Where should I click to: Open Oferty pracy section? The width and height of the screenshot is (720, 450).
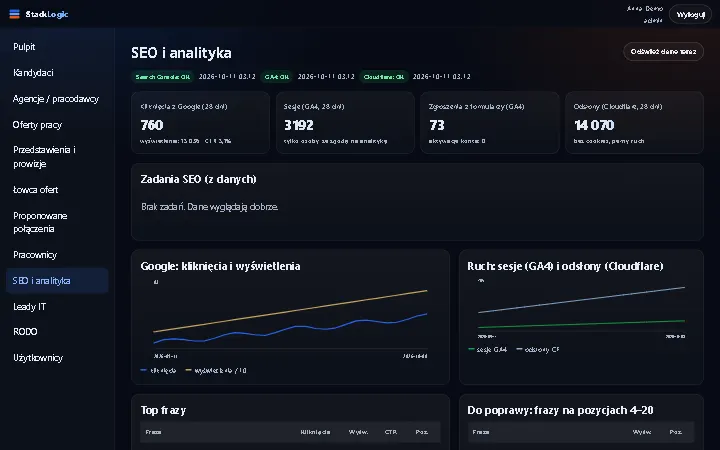57,125
